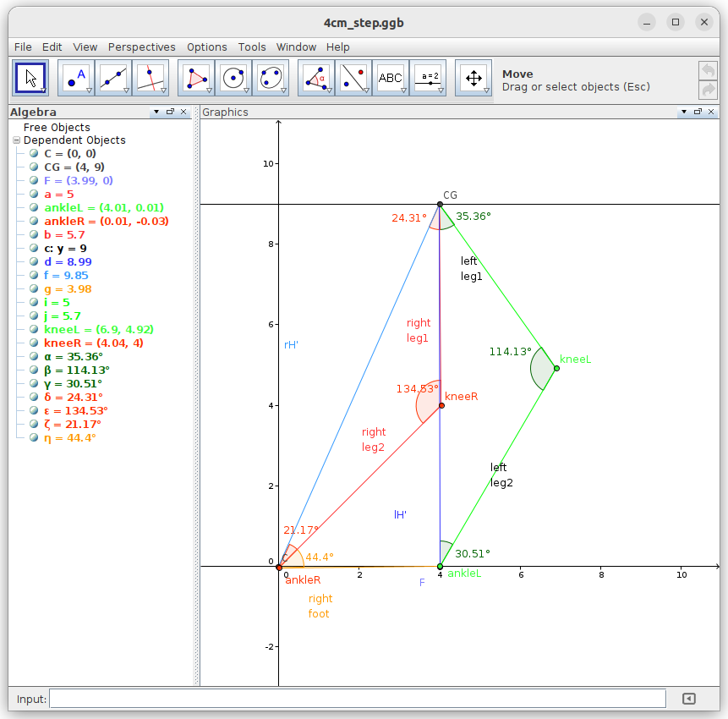
Task: Expand the New Point tool submenu triangle
Action: tap(89, 91)
